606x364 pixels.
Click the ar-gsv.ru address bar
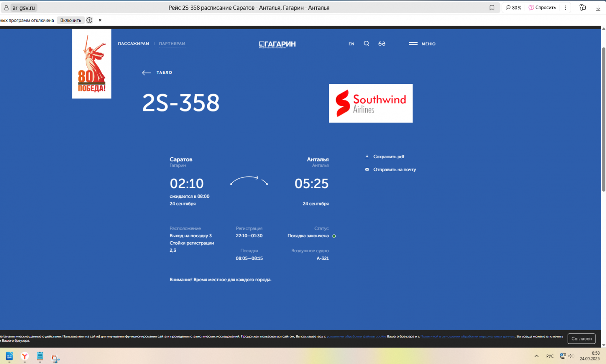(24, 8)
